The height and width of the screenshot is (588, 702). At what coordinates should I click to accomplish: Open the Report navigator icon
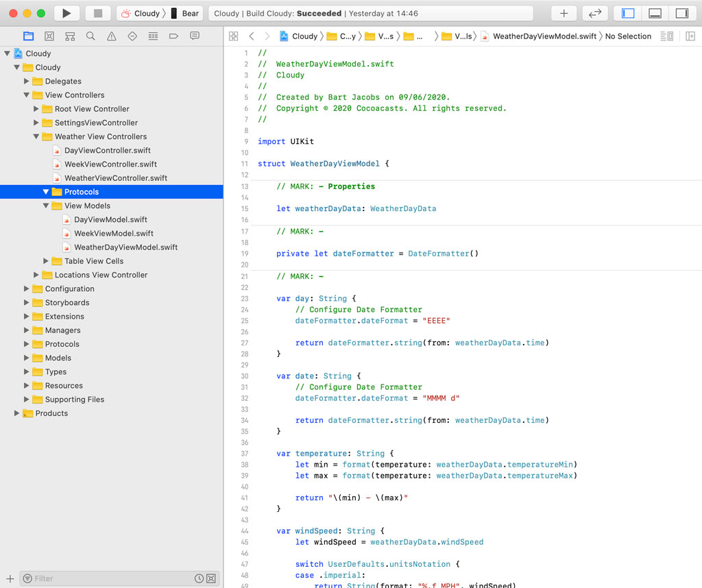pos(195,36)
